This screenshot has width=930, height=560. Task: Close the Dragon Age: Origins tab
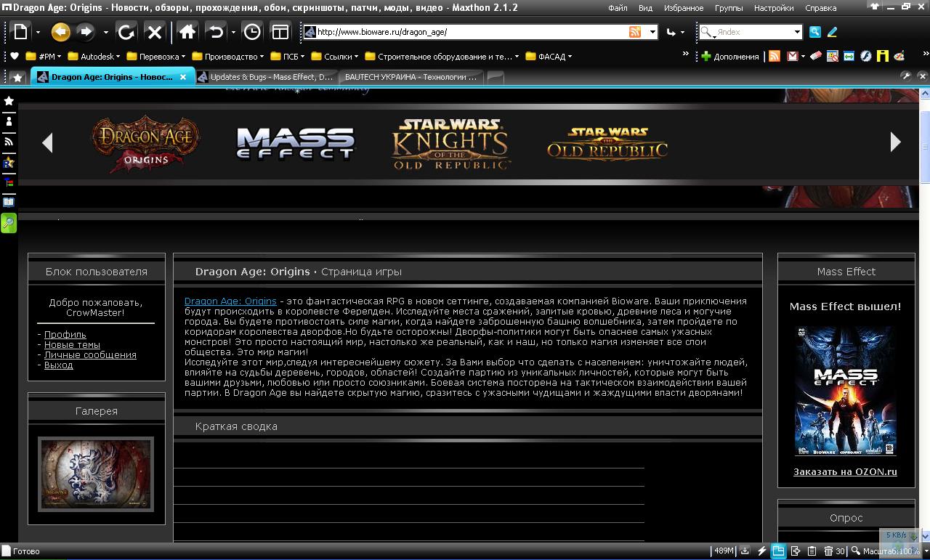[183, 76]
